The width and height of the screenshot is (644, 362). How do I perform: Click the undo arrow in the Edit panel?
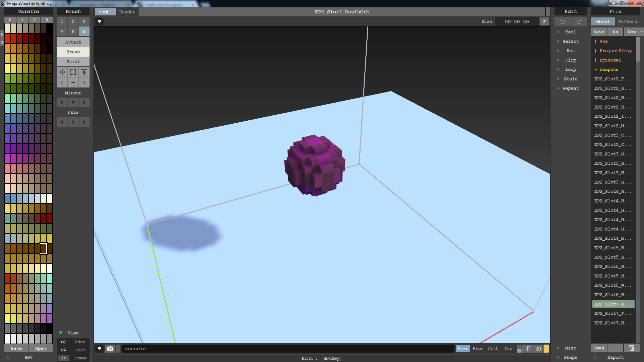pyautogui.click(x=562, y=21)
